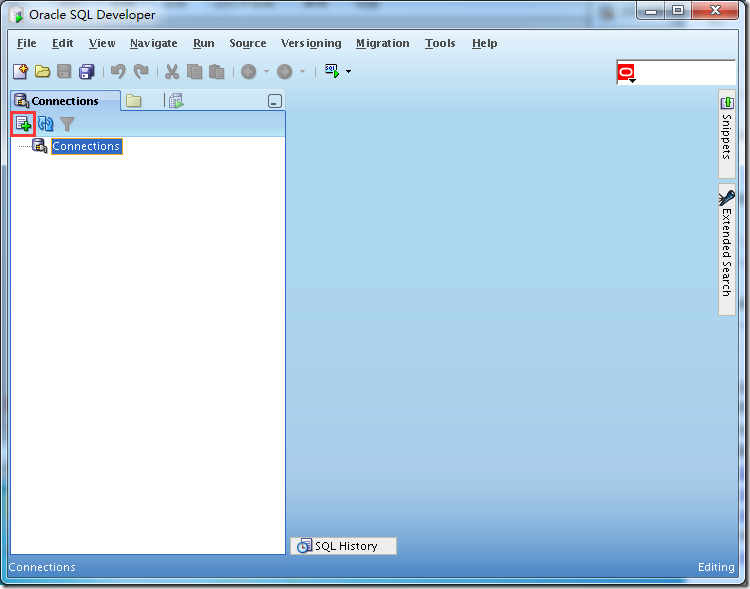The image size is (750, 589).
Task: Click the Open folder toolbar icon
Action: (43, 72)
